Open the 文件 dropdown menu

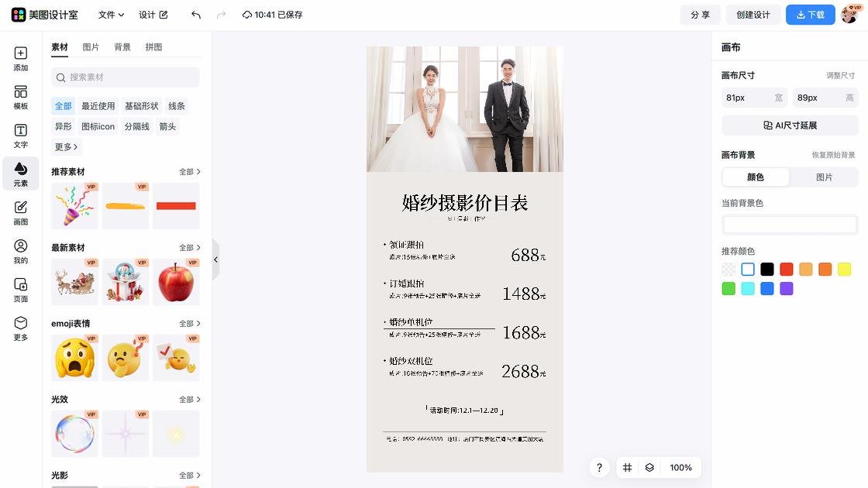(x=111, y=14)
